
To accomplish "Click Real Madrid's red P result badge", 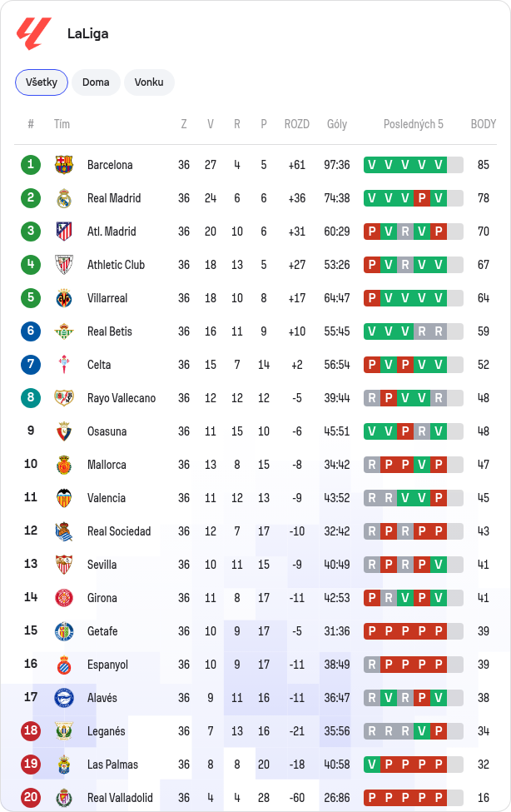I will pyautogui.click(x=422, y=198).
